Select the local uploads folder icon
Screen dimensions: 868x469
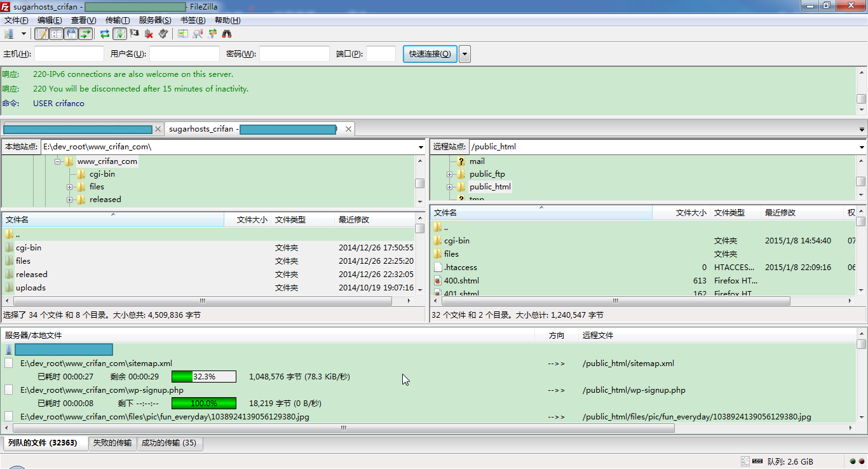pos(9,287)
